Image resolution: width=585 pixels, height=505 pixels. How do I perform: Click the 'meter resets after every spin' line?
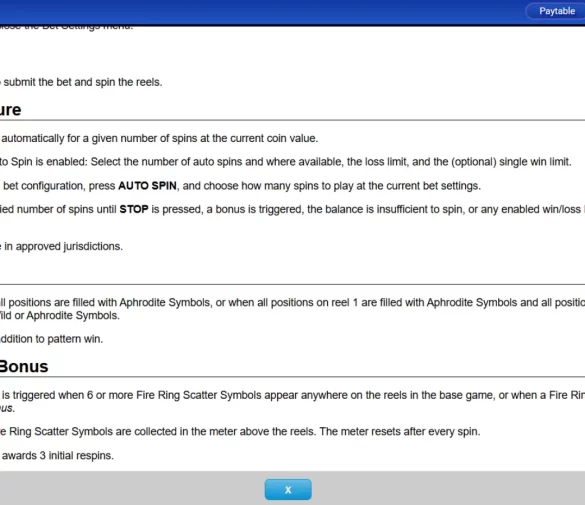coord(240,432)
